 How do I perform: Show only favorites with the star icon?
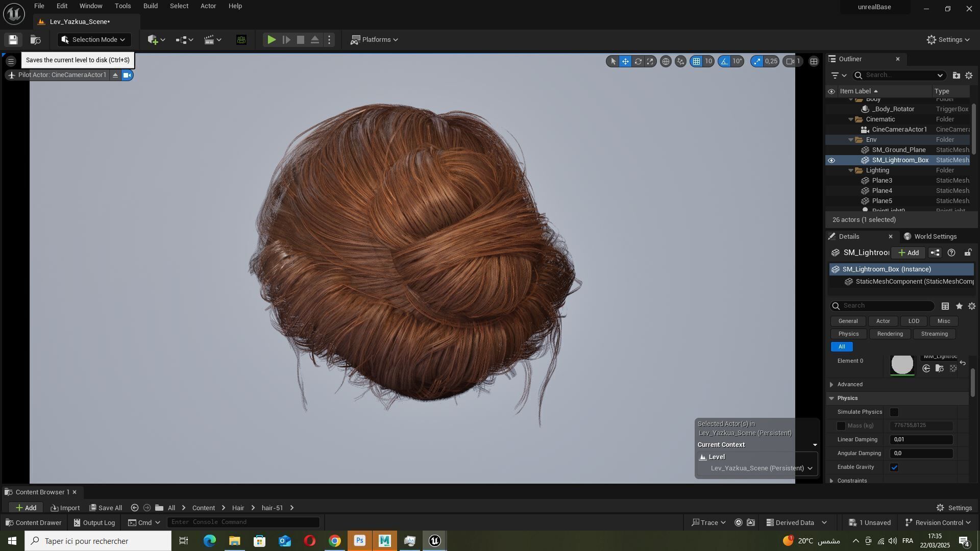(x=959, y=306)
